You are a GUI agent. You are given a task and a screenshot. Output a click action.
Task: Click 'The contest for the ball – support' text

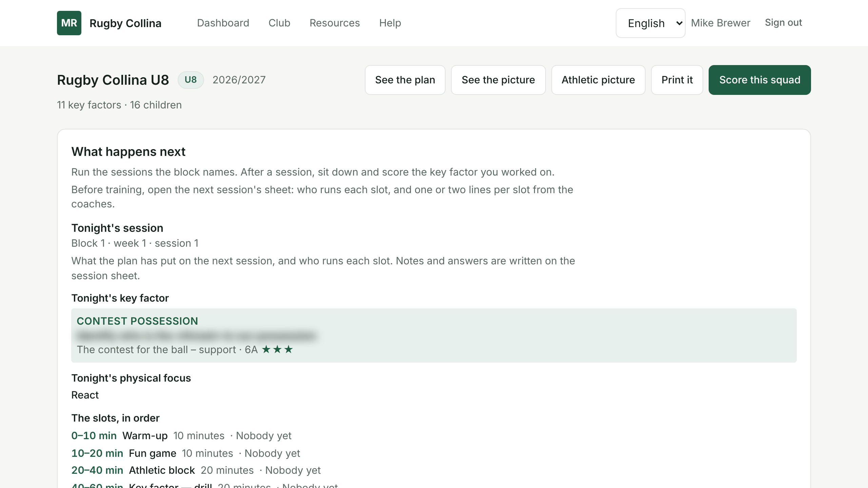coord(156,350)
